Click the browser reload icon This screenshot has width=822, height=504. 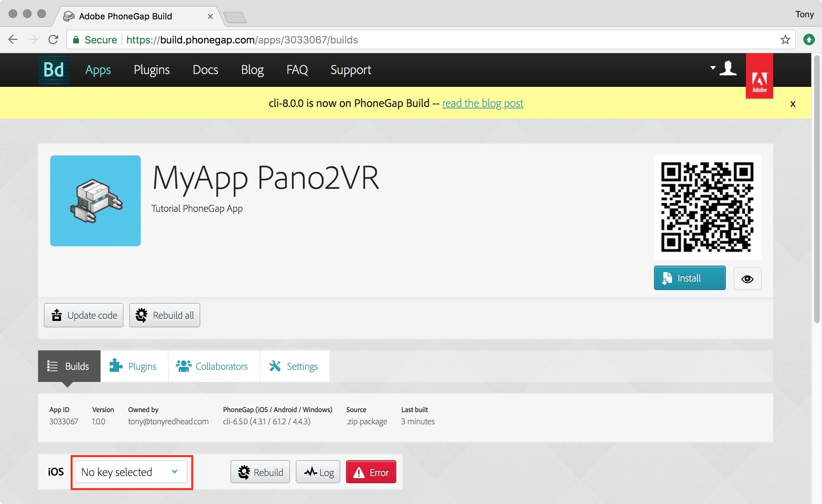coord(53,39)
